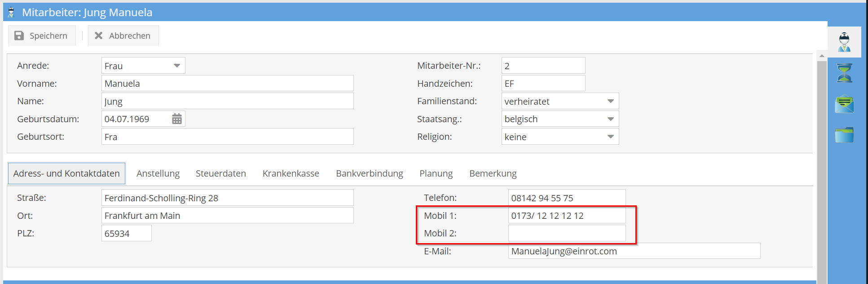The image size is (868, 284).
Task: Save the employee with Speichern
Action: point(42,35)
